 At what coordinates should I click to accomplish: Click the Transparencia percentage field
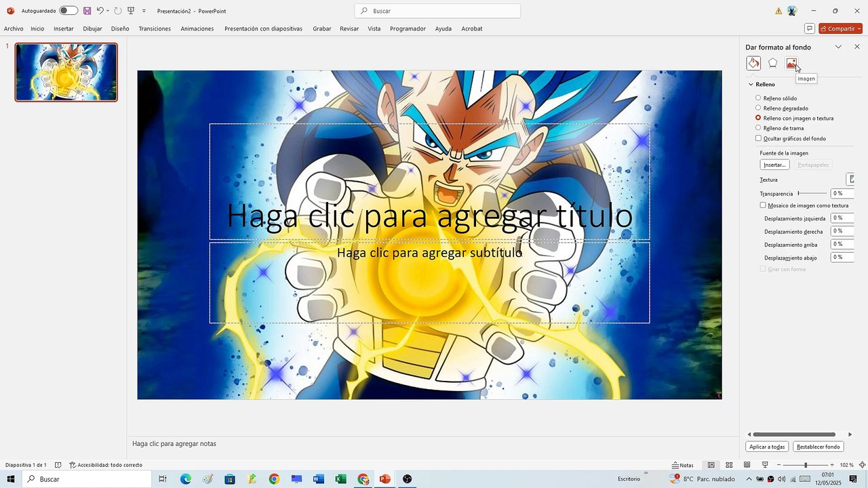pyautogui.click(x=842, y=193)
